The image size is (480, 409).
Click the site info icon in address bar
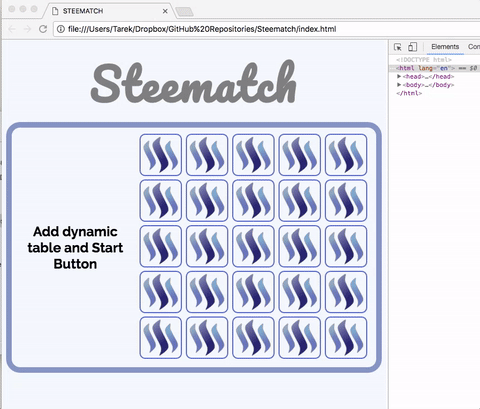(60, 29)
